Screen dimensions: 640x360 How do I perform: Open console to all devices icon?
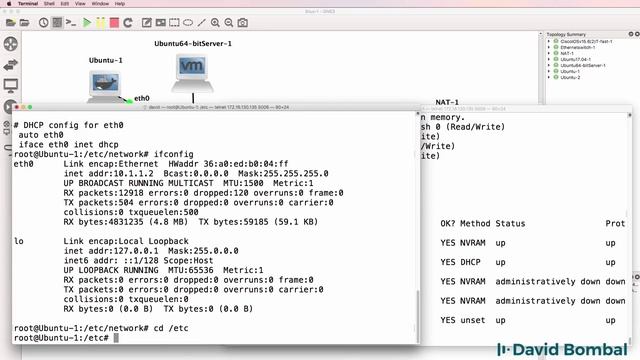point(71,22)
